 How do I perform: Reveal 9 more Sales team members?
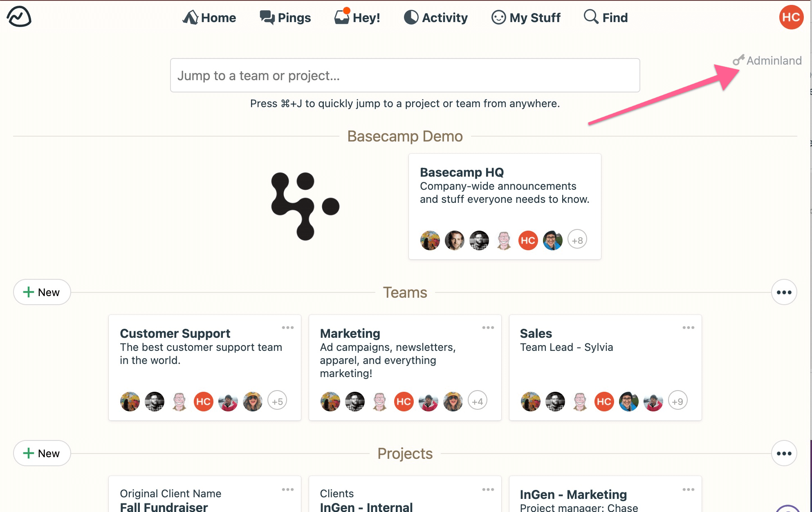[678, 401]
